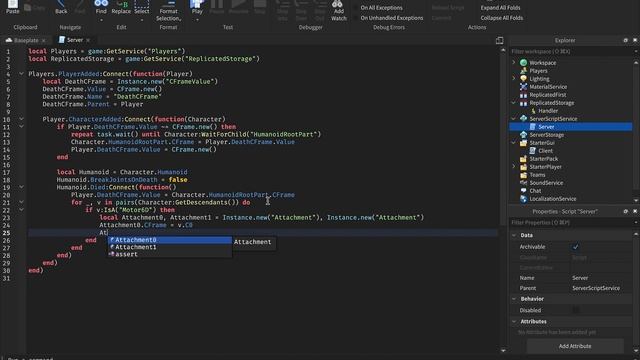Image resolution: width=640 pixels, height=360 pixels.
Task: Click the split editor view icon
Action: click(x=499, y=40)
